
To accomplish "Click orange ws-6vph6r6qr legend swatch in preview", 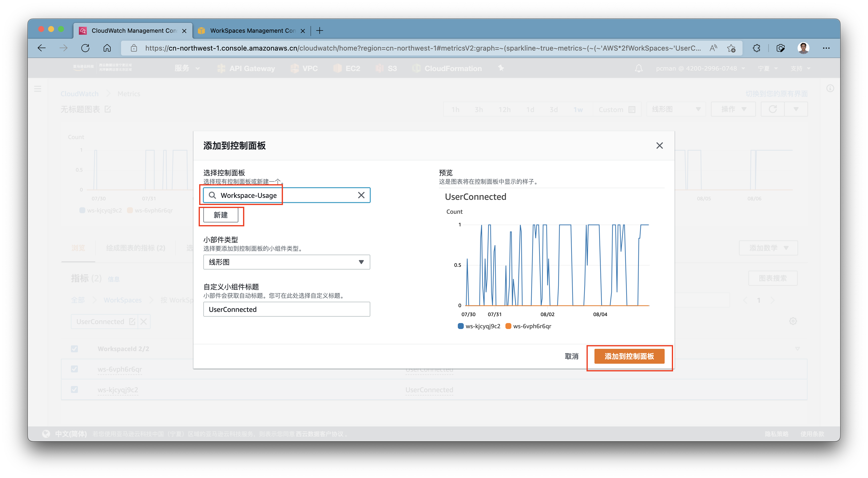I will [x=508, y=326].
